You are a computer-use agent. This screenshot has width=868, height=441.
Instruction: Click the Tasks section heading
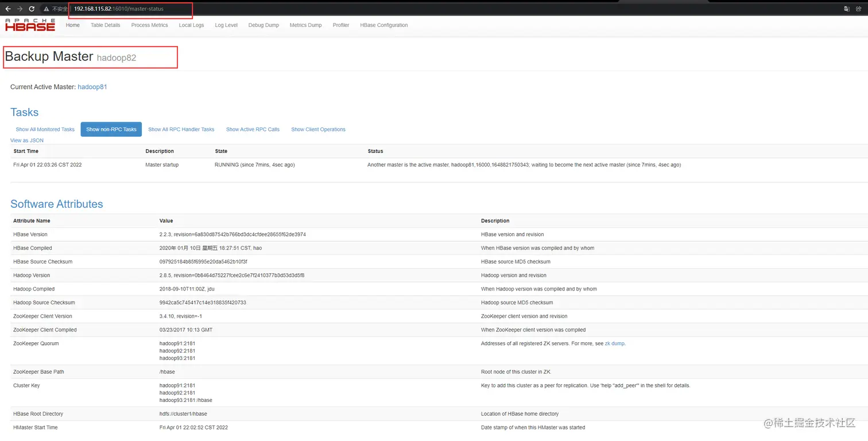tap(25, 112)
